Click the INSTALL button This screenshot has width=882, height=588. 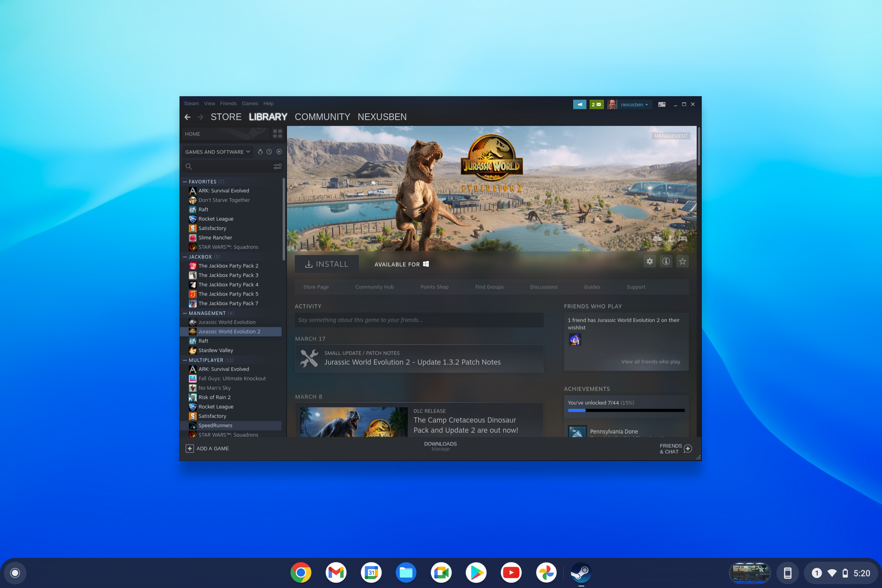pyautogui.click(x=327, y=264)
